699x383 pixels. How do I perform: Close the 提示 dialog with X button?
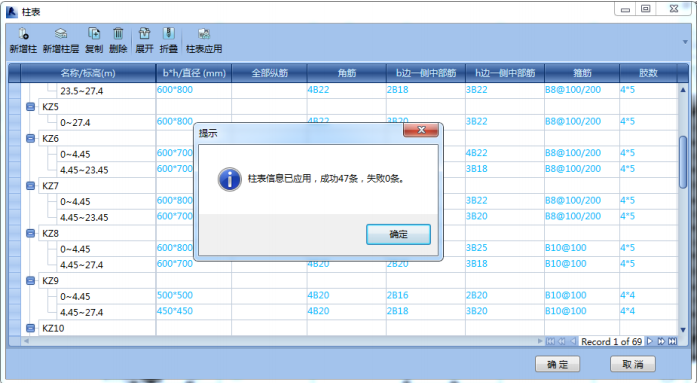(x=421, y=130)
